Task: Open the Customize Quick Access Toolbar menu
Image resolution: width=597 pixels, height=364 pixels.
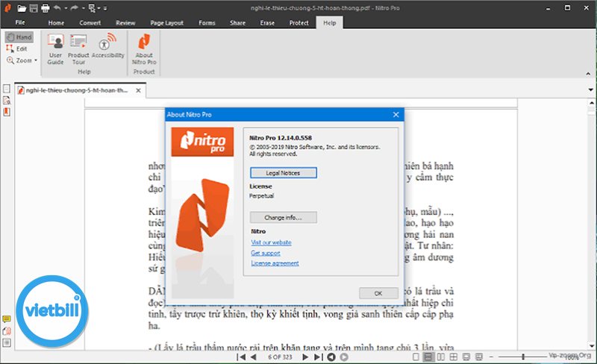Action: [x=105, y=8]
